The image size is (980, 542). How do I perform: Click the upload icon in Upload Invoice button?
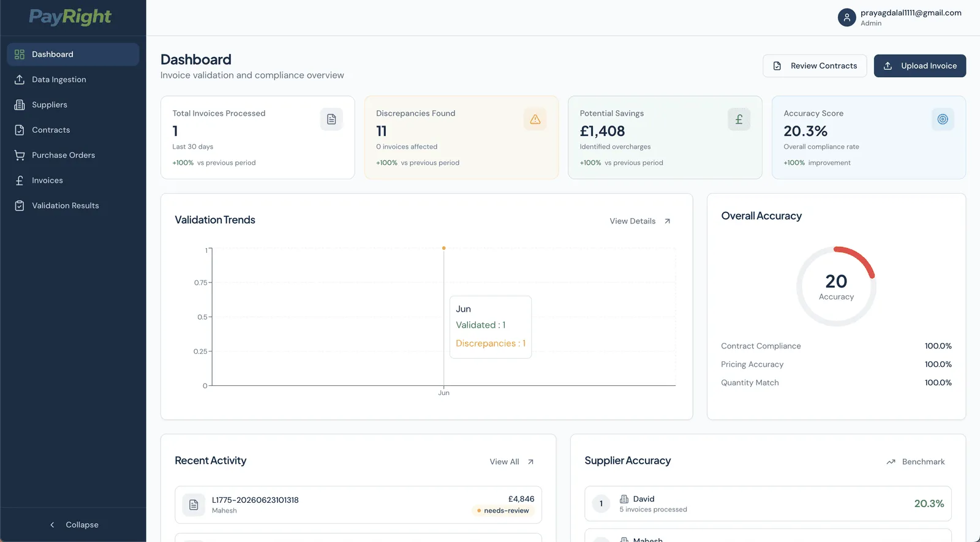pyautogui.click(x=888, y=66)
